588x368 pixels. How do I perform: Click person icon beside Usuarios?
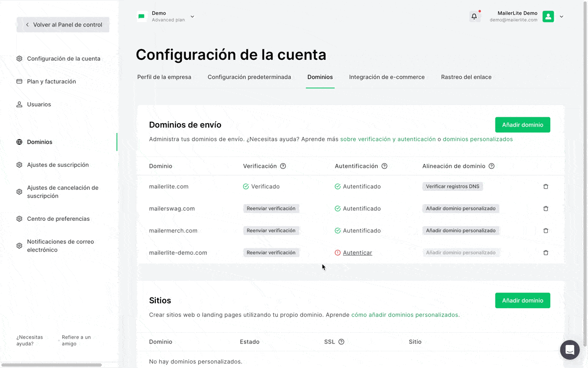[x=19, y=105]
